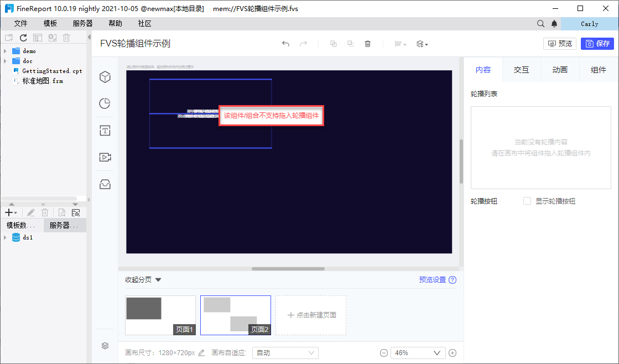Open the chart component pie icon
Viewport: 619px width, 364px height.
pyautogui.click(x=105, y=103)
